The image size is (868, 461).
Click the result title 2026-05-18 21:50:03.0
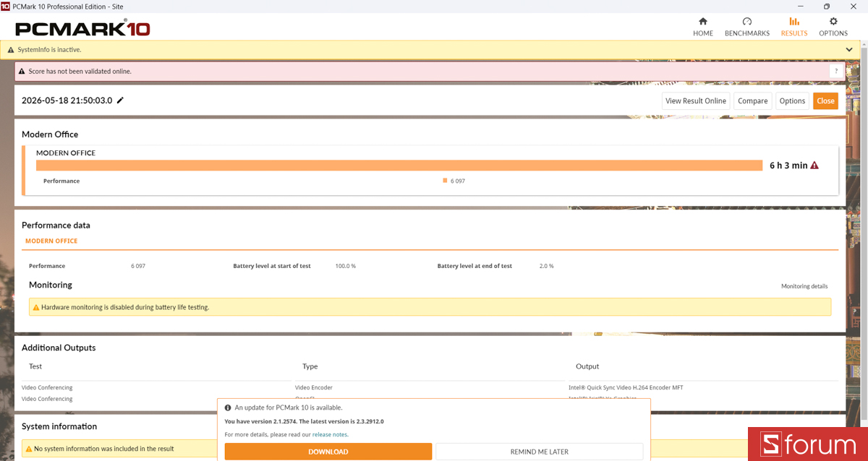[67, 100]
